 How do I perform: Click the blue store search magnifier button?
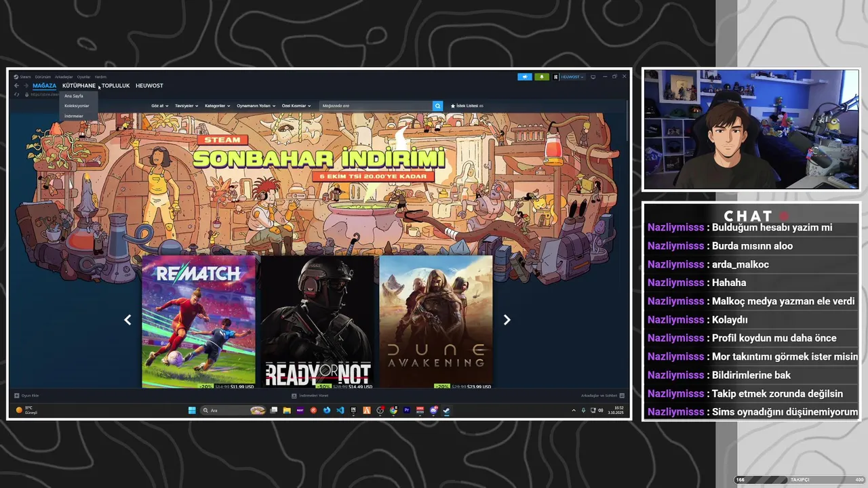[x=437, y=106]
